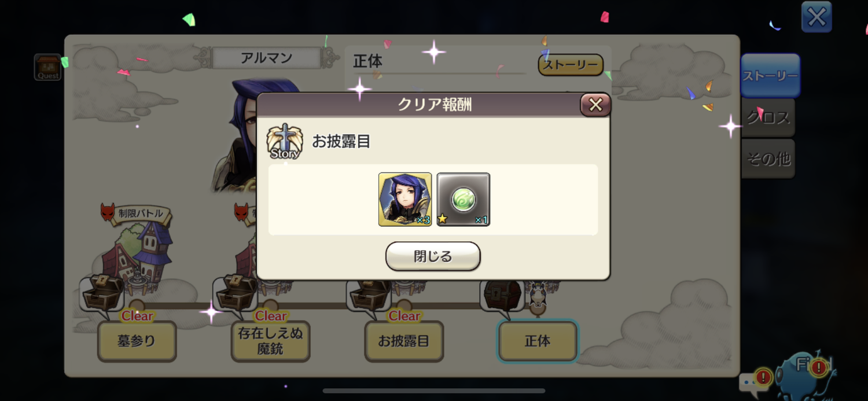Viewport: 868px width, 401px height.
Task: Select the character portrait reward icon
Action: (x=405, y=199)
